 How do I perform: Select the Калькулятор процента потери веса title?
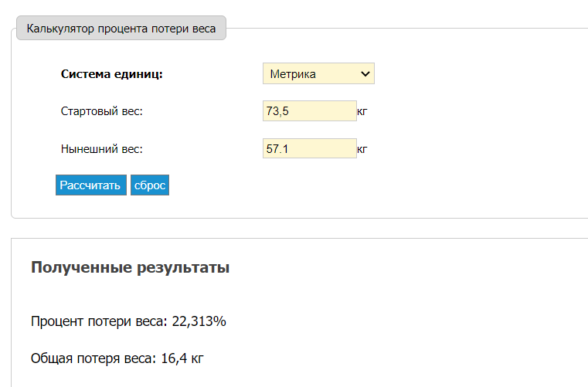click(121, 29)
